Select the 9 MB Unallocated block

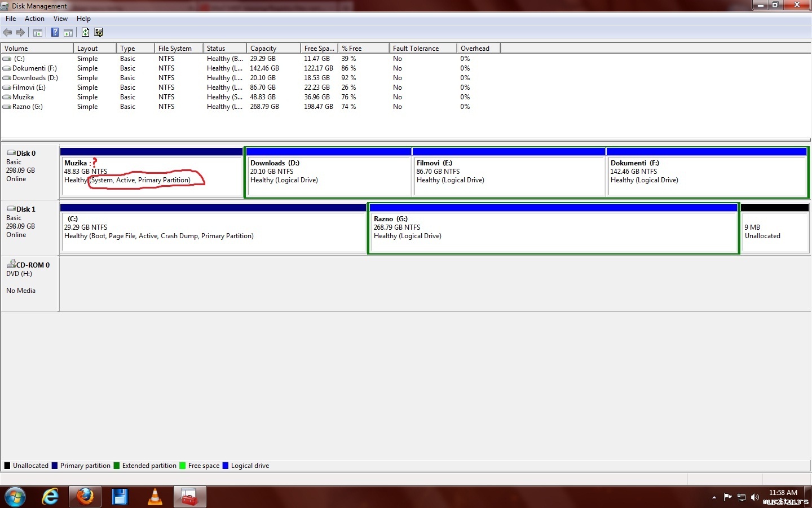click(x=775, y=228)
